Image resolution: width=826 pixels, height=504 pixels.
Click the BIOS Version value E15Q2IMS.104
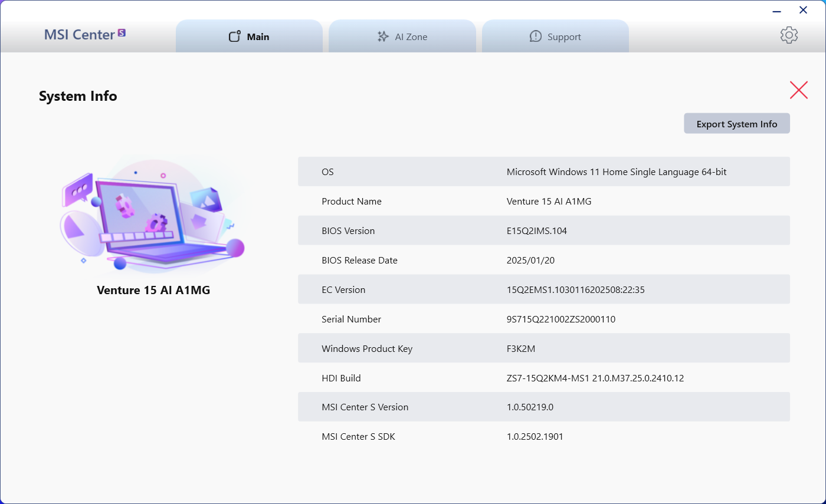coord(536,231)
